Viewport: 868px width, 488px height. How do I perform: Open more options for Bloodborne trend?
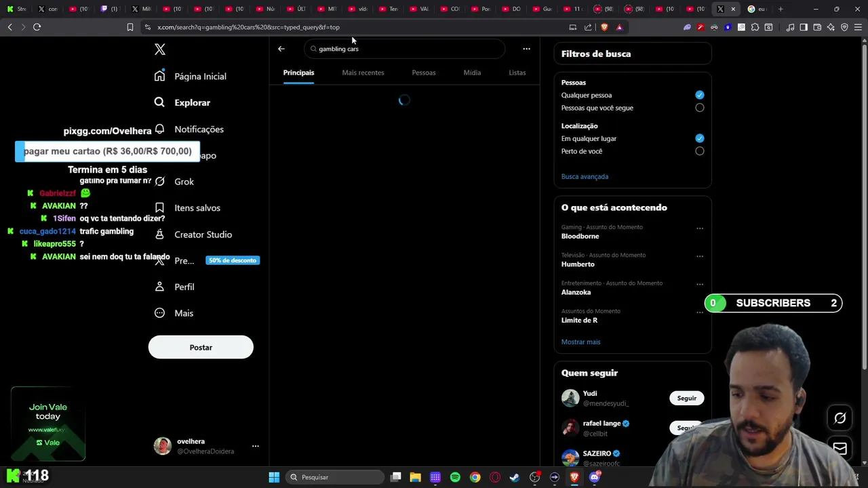coord(700,228)
